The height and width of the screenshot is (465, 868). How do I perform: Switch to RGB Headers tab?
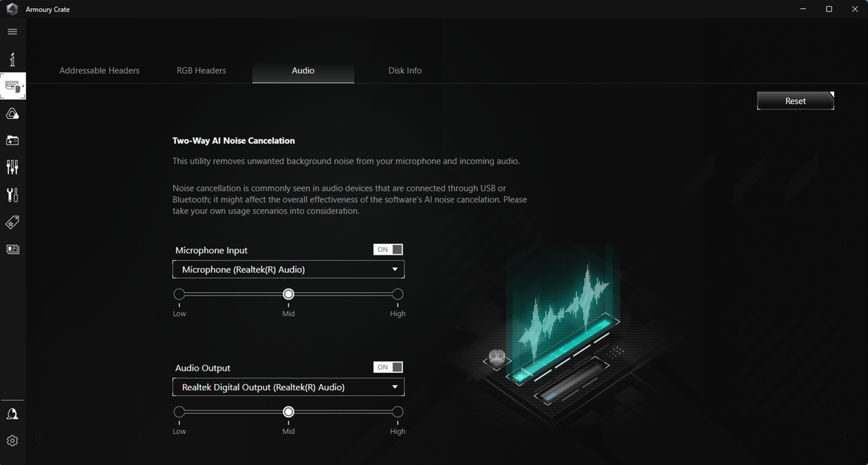(201, 70)
